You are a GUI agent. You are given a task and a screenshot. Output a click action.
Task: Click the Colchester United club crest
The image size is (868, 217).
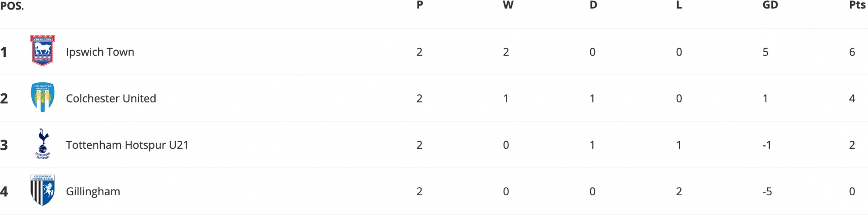(43, 97)
